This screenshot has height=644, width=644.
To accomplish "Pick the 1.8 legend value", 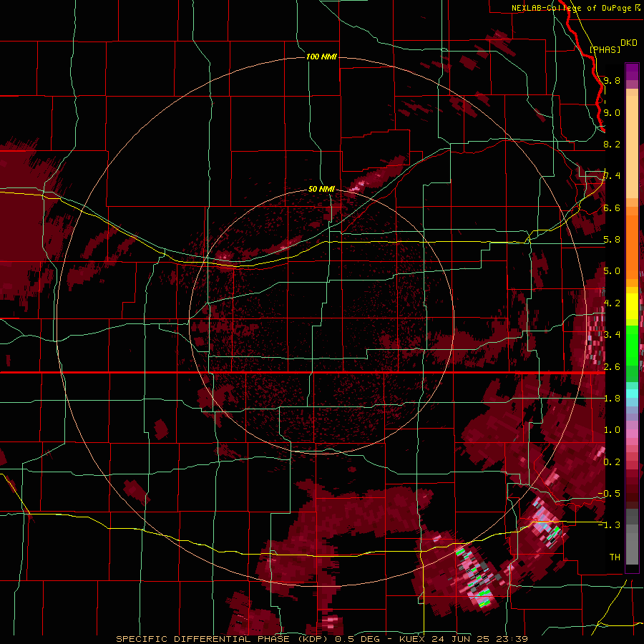I will pyautogui.click(x=612, y=399).
